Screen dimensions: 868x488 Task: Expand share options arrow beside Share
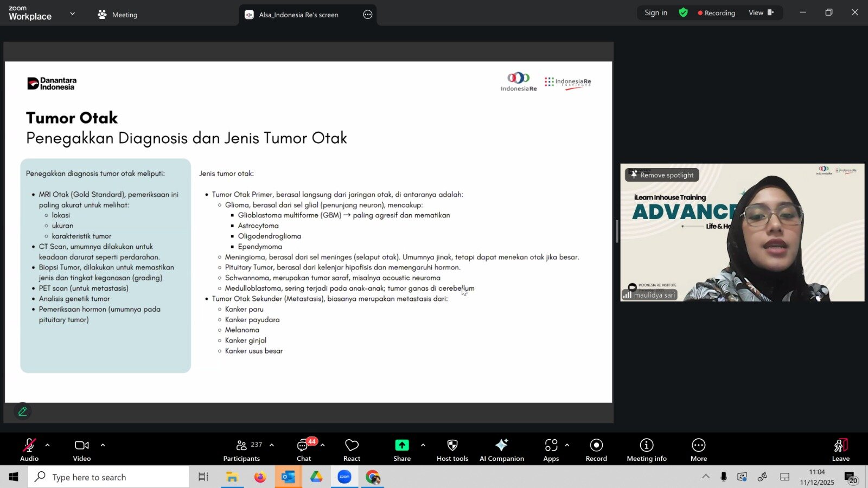click(423, 445)
